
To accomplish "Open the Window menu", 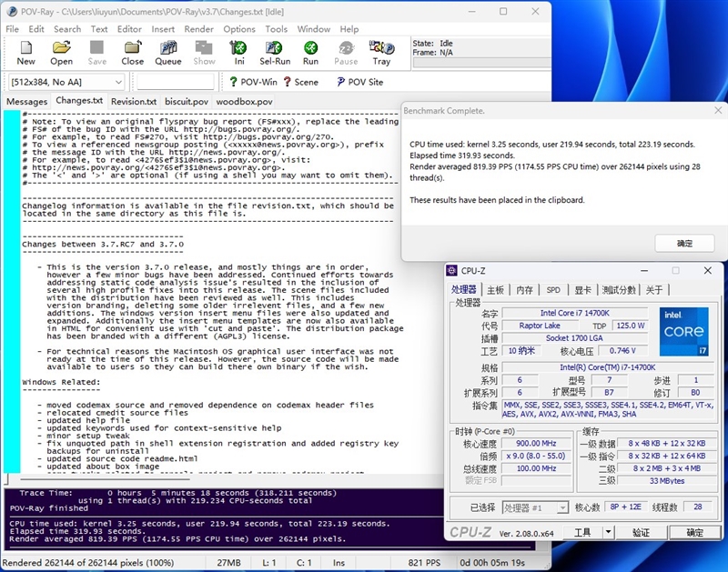I will [314, 29].
